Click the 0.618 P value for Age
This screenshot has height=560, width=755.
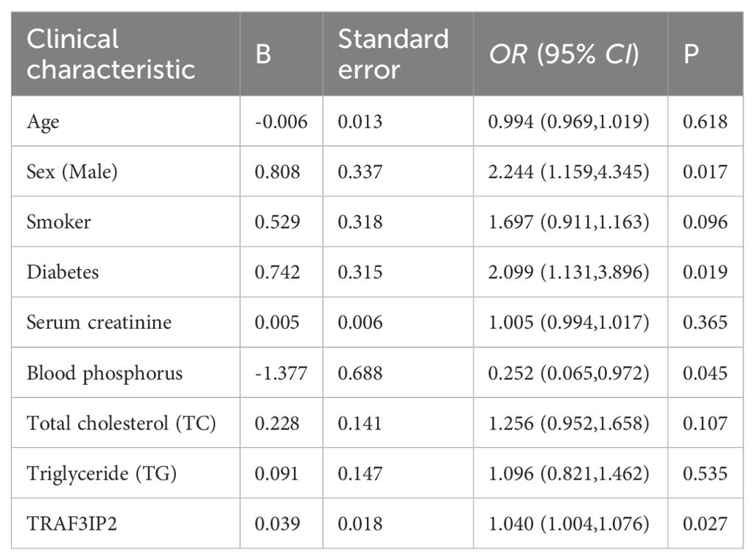pyautogui.click(x=706, y=122)
